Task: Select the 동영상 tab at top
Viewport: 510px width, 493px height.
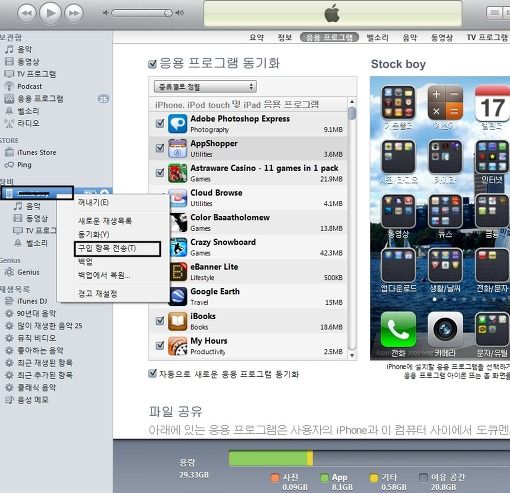Action: click(442, 37)
